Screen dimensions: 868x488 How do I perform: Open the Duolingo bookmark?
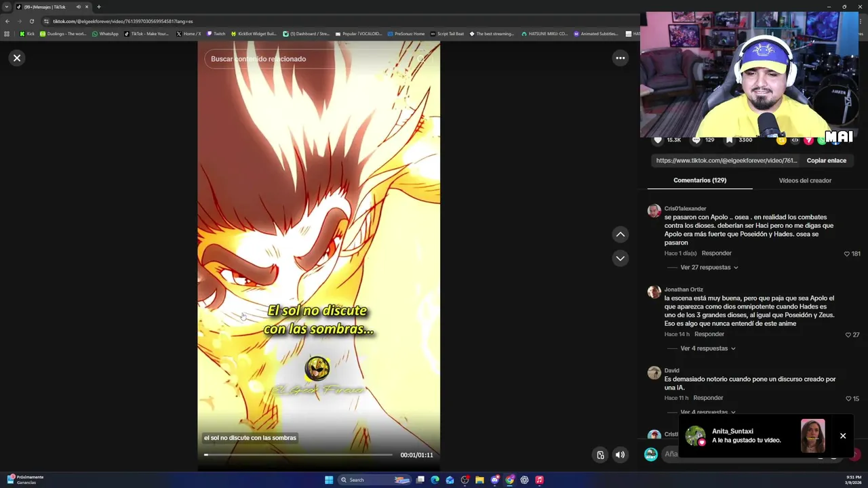point(63,33)
